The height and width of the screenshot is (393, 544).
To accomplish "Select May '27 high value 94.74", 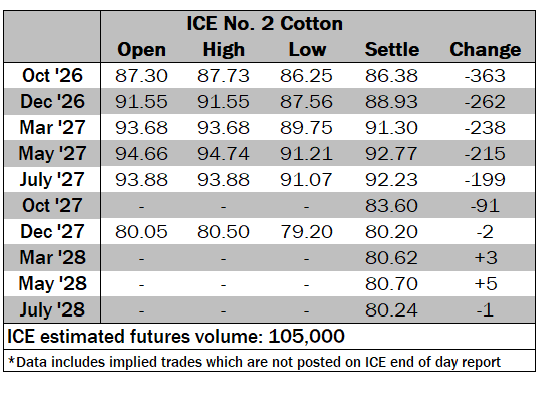I will pos(223,154).
